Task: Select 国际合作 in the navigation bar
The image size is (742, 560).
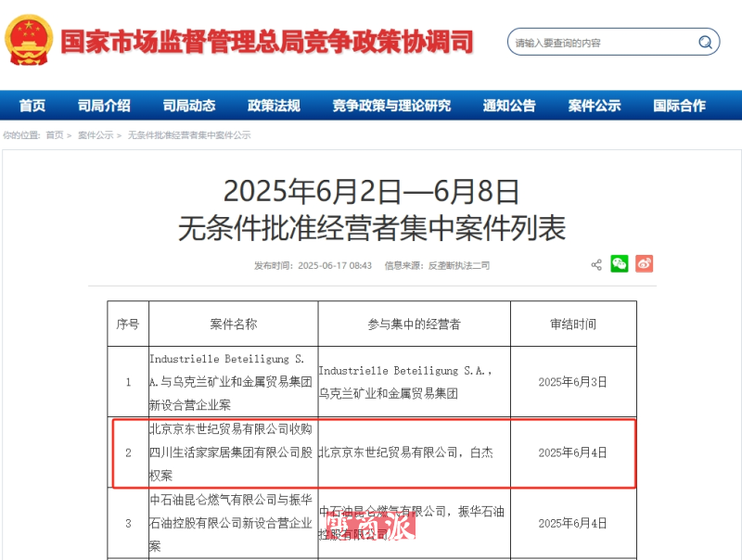Action: (x=680, y=106)
